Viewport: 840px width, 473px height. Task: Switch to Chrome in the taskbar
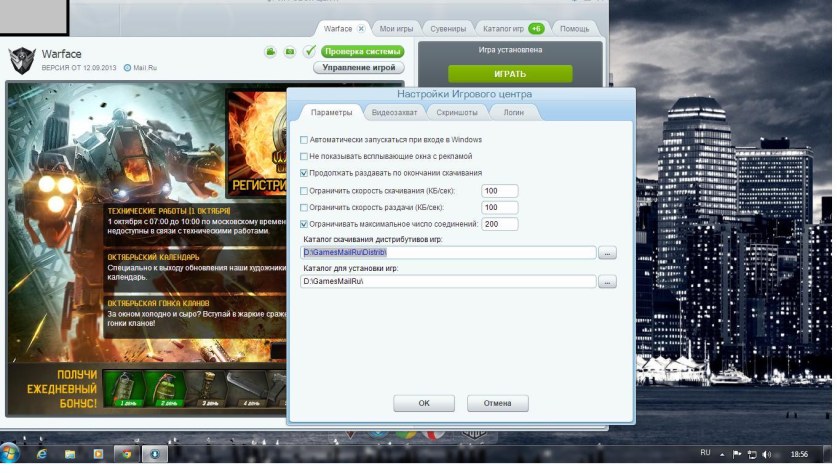click(126, 454)
